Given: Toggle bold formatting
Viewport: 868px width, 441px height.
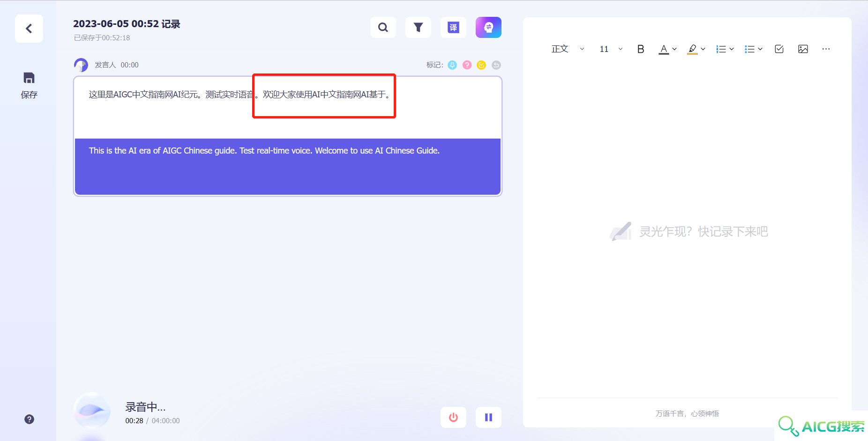Looking at the screenshot, I should 641,49.
